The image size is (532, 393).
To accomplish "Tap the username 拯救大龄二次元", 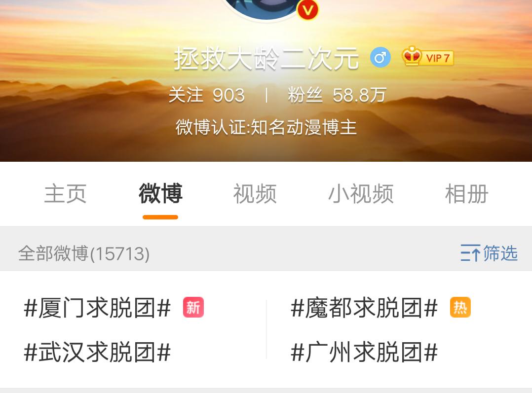I will click(x=266, y=58).
